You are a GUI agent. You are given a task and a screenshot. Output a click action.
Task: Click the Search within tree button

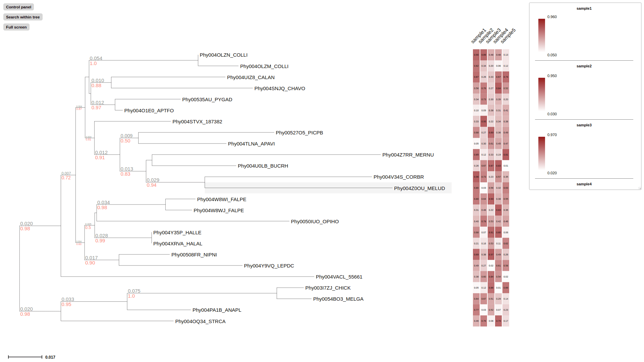click(23, 17)
